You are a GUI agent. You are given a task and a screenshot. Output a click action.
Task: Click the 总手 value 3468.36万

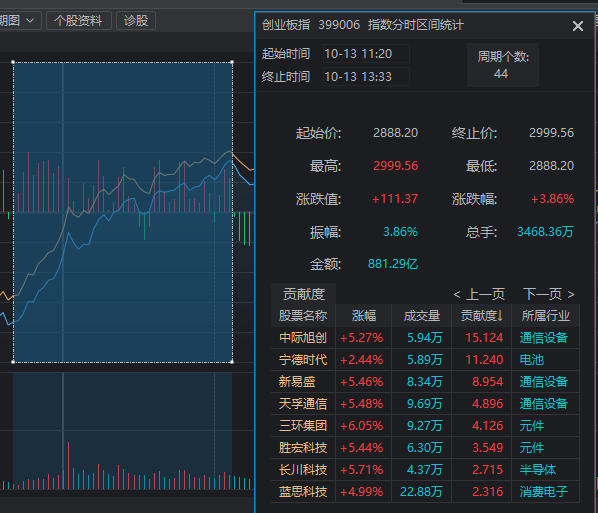545,232
